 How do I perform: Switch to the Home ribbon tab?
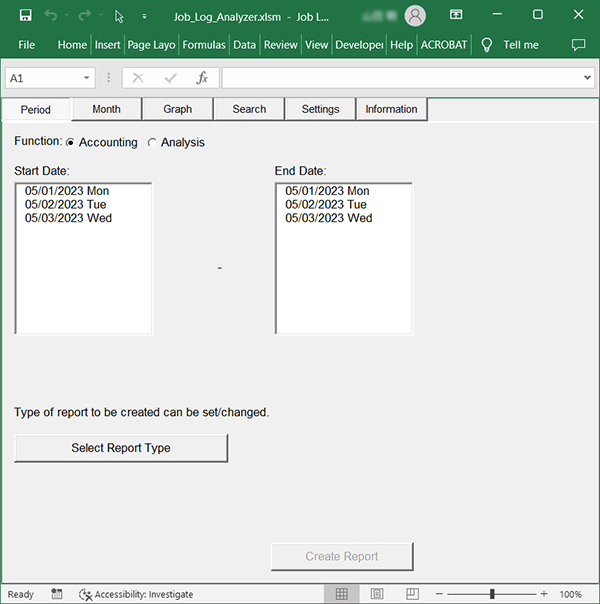(72, 45)
